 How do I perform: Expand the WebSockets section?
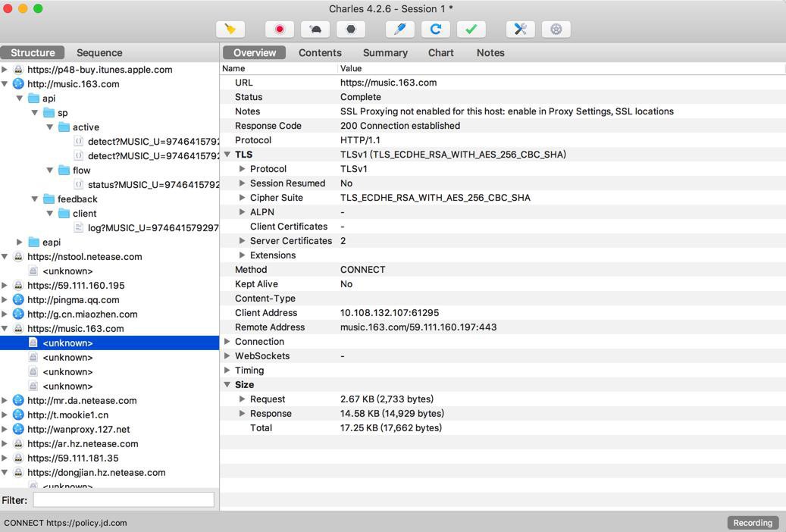[x=227, y=356]
